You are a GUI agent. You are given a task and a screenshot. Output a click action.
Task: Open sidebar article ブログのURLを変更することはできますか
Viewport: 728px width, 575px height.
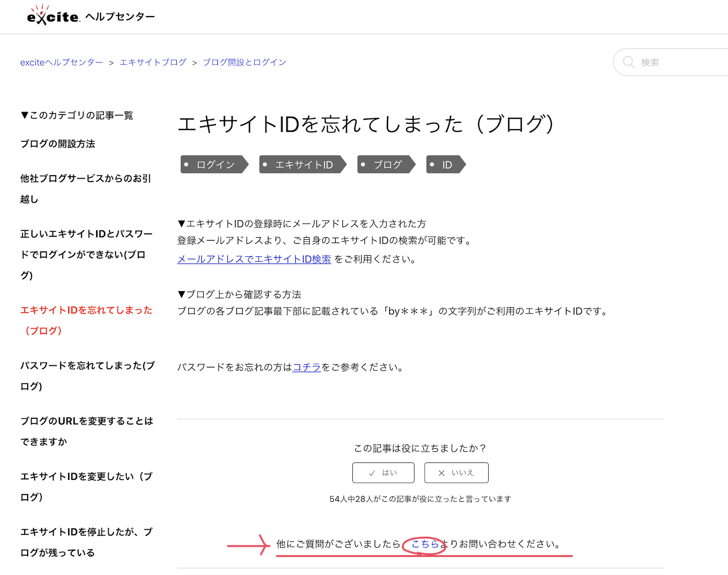tap(86, 431)
